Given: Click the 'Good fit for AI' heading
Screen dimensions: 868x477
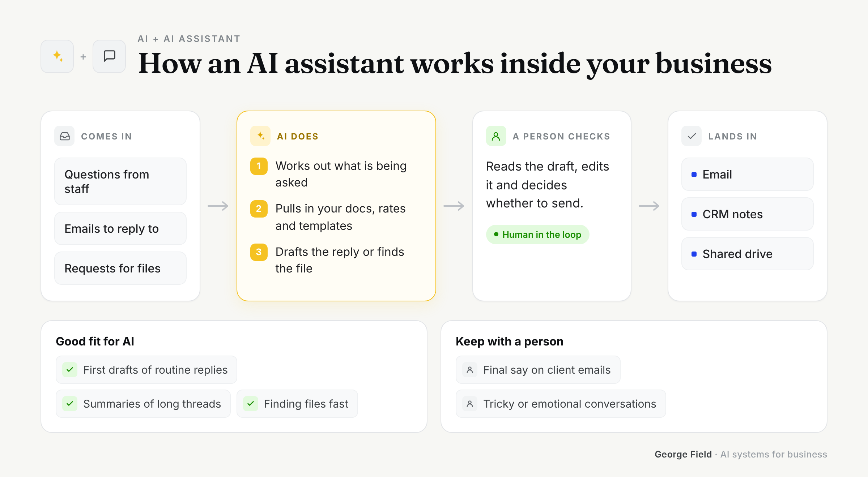Looking at the screenshot, I should [95, 341].
